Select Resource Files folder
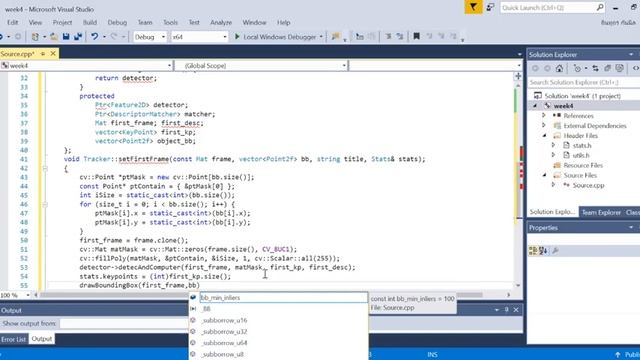This screenshot has width=640, height=360. point(583,165)
